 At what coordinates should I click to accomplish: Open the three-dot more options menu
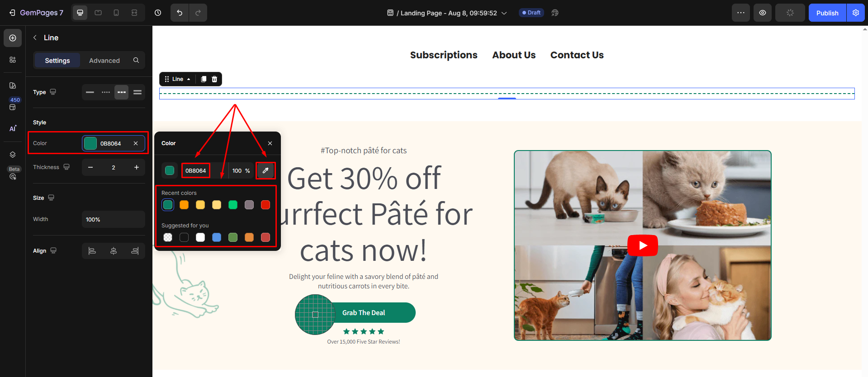(x=741, y=13)
